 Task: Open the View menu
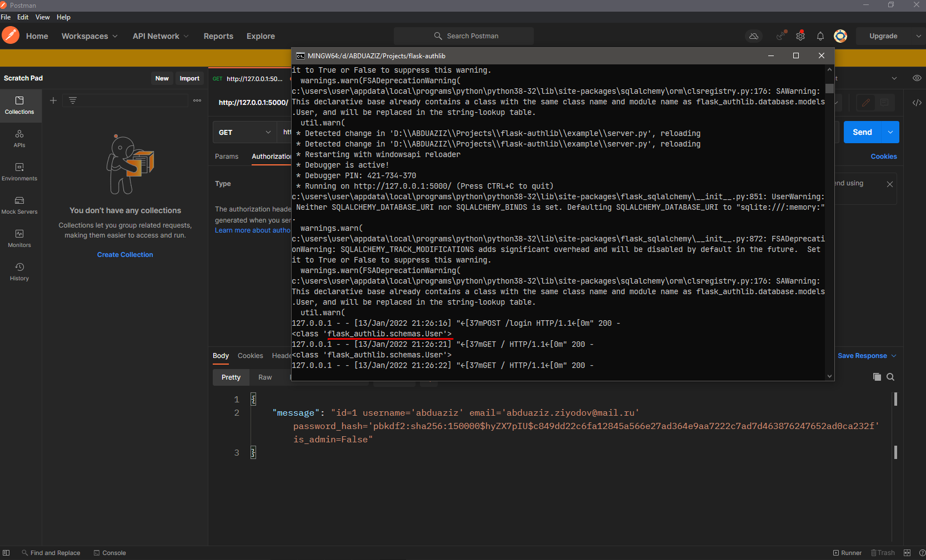click(42, 17)
